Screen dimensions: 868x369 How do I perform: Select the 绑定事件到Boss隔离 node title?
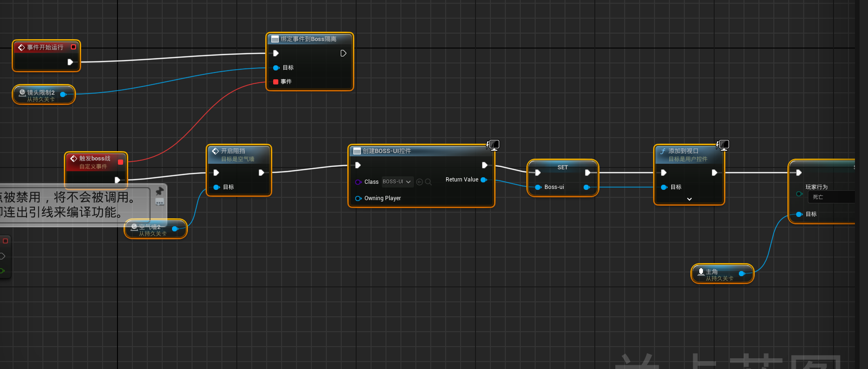[x=309, y=39]
